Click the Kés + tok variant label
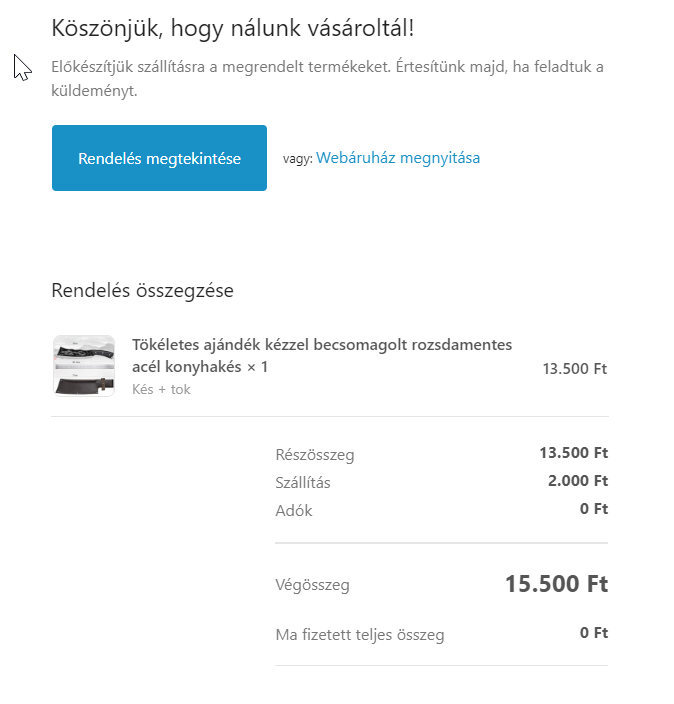Screen dimensions: 674x704 point(161,389)
